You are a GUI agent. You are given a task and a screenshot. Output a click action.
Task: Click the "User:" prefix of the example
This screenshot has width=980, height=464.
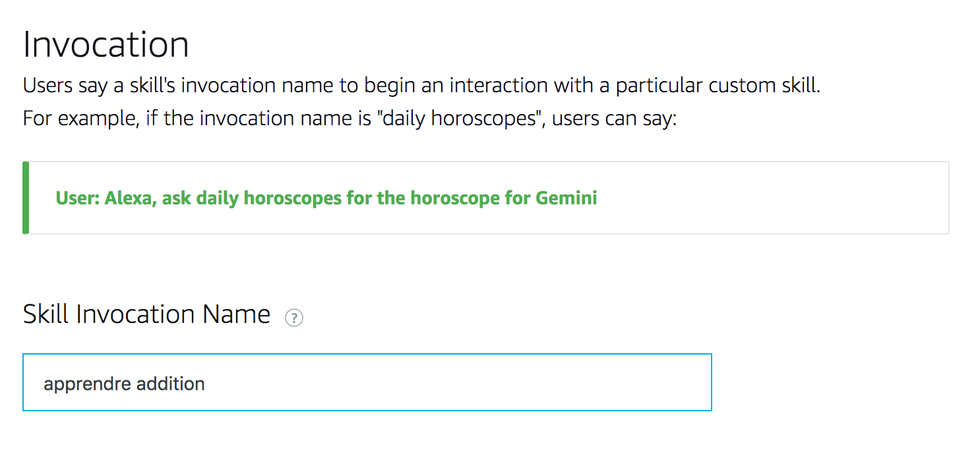coord(77,198)
